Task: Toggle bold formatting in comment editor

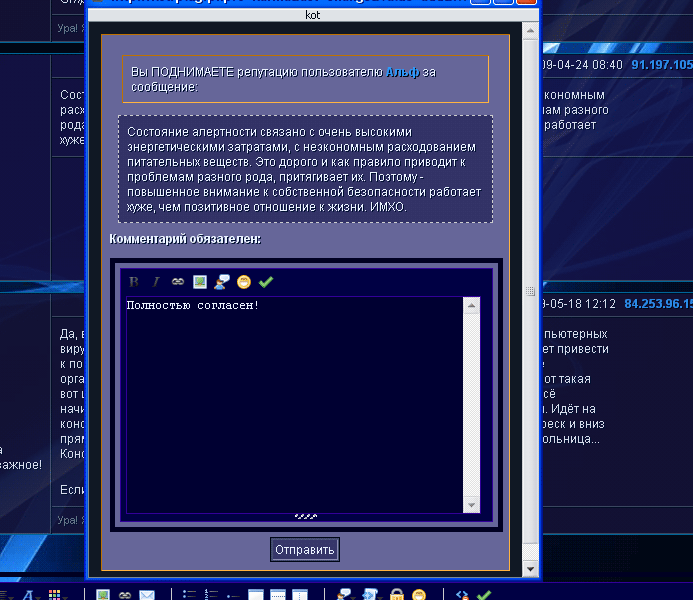Action: (x=134, y=282)
